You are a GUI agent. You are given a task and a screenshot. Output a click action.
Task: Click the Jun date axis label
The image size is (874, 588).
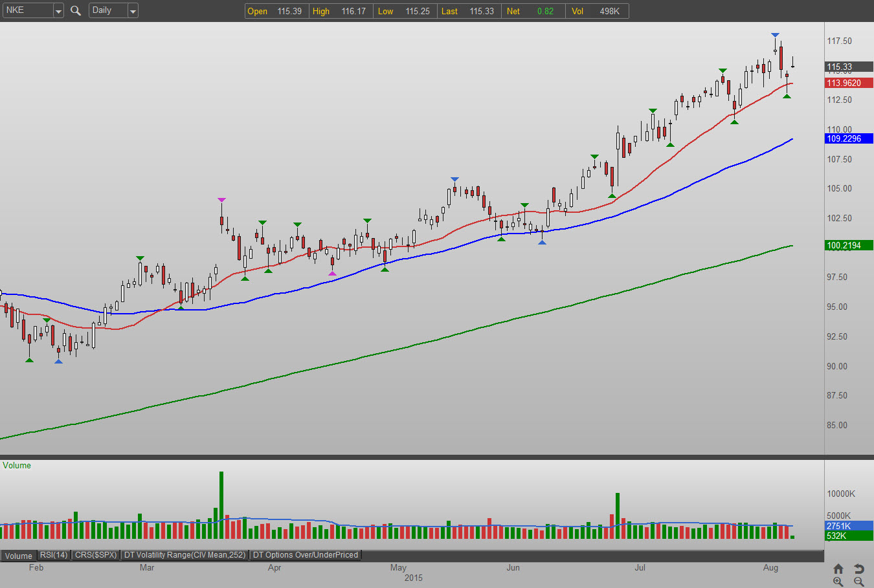[x=513, y=567]
